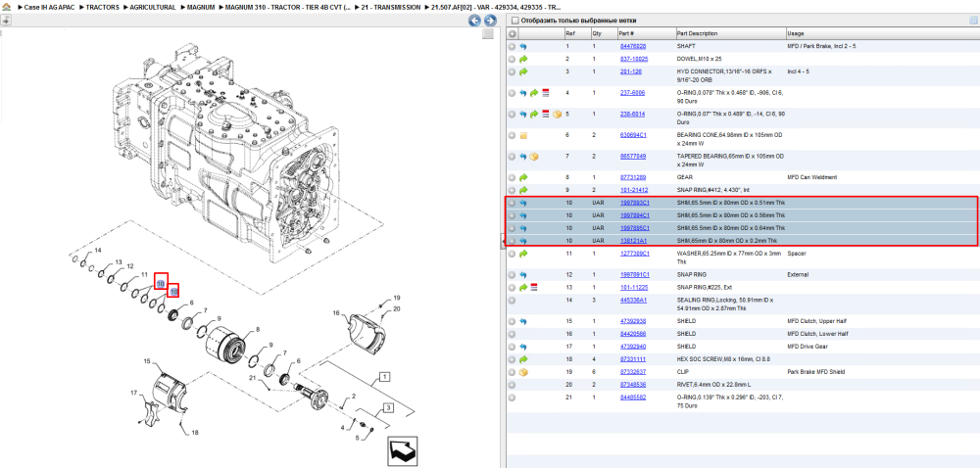980x468 pixels.
Task: Enable 'Отобразить только выбранные метки' checkbox
Action: coord(515,21)
